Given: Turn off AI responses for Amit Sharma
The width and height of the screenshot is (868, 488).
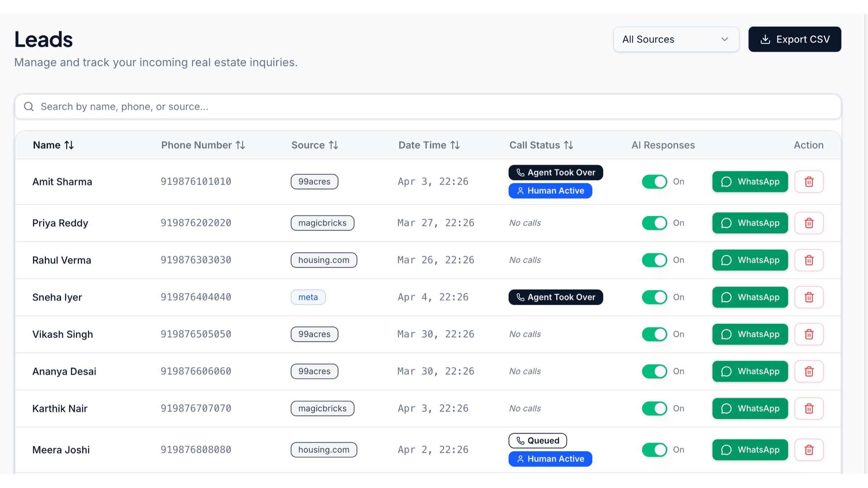Looking at the screenshot, I should tap(655, 181).
